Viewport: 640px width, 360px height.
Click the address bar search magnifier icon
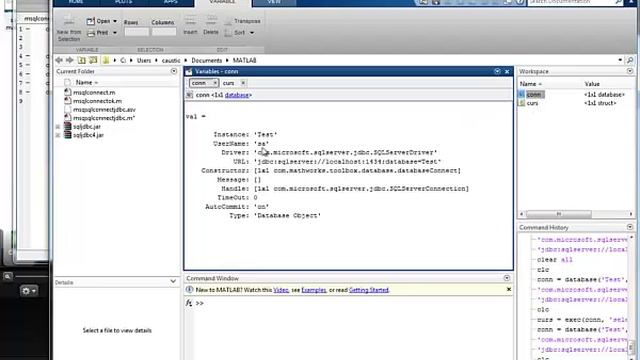pyautogui.click(x=630, y=60)
